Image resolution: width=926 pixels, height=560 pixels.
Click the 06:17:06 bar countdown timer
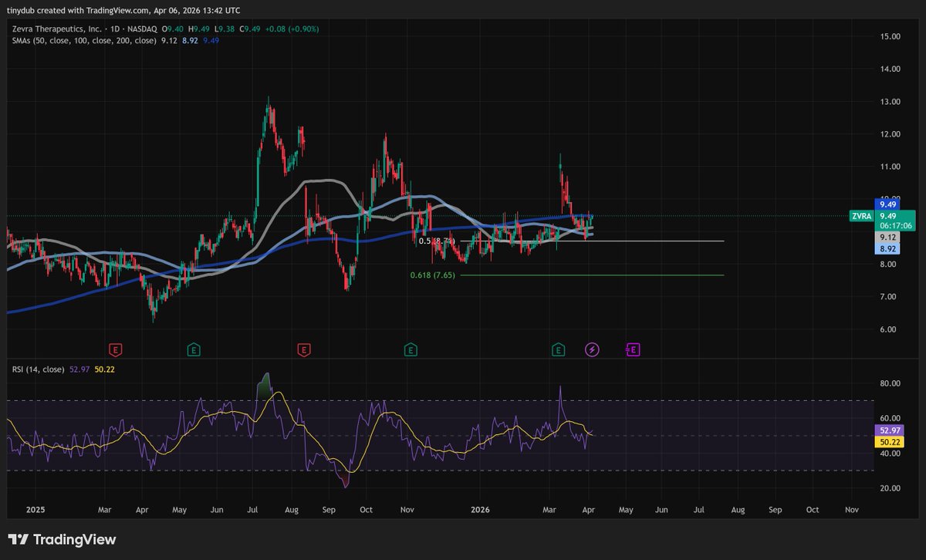tap(894, 226)
